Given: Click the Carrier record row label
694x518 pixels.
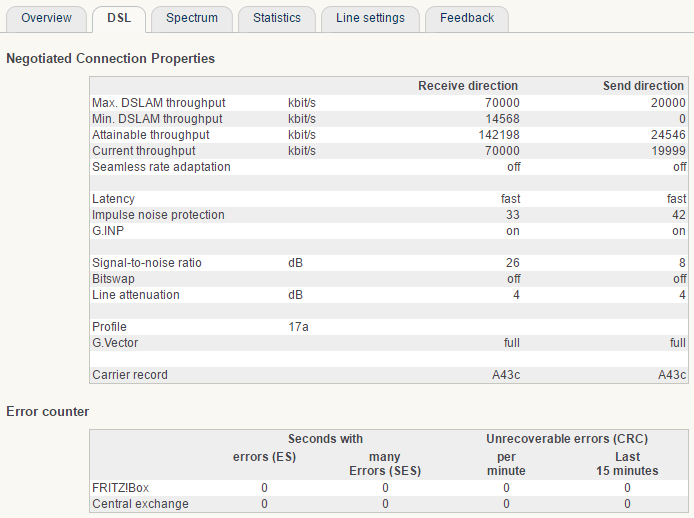Looking at the screenshot, I should 130,375.
